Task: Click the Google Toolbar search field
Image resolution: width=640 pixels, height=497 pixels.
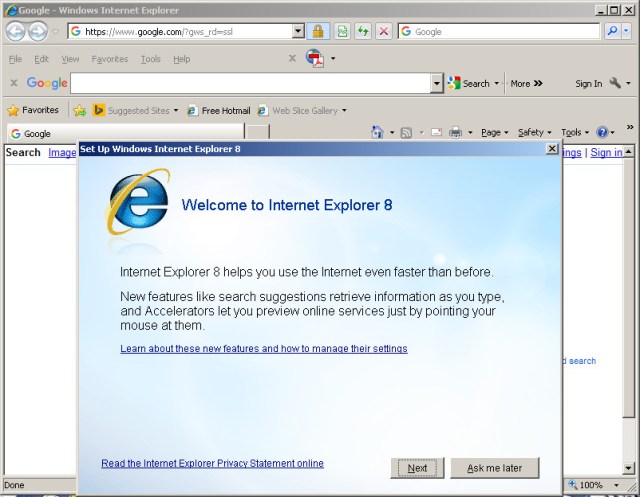Action: (251, 83)
